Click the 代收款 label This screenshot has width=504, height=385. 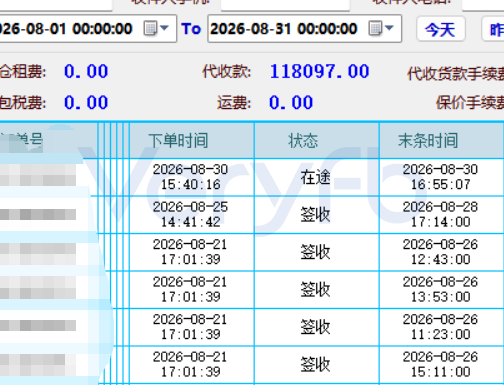click(x=227, y=72)
